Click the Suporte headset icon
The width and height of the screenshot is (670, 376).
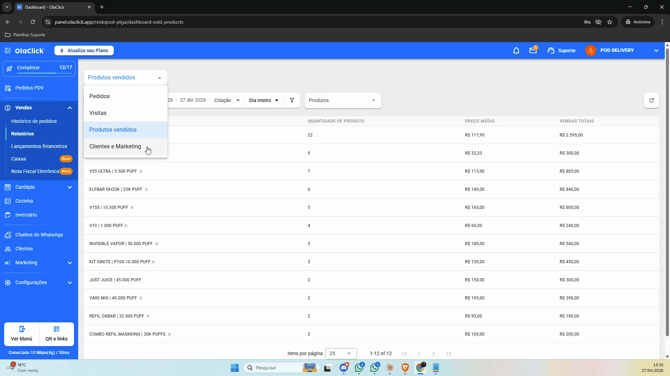coord(551,50)
